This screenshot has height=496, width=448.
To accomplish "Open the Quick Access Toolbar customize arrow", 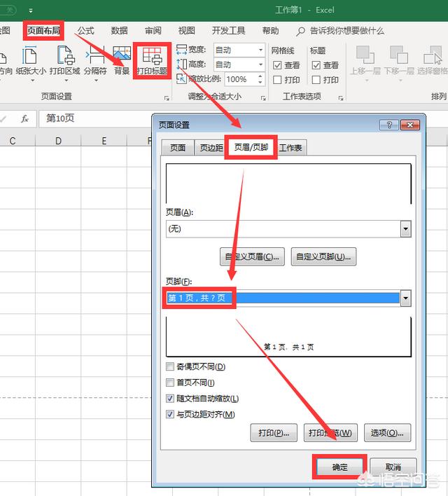I will click(31, 11).
